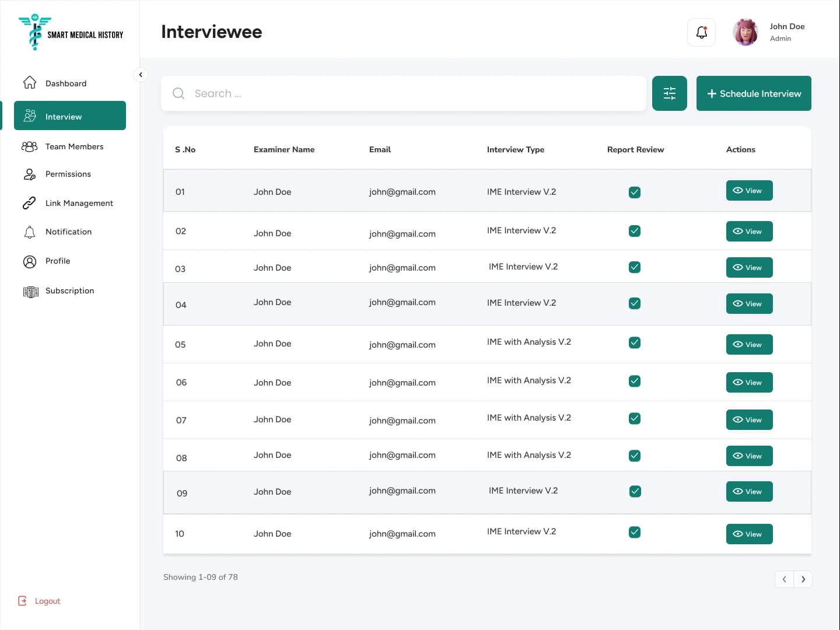This screenshot has height=630, width=840.
Task: Click the Profile person icon
Action: [30, 261]
